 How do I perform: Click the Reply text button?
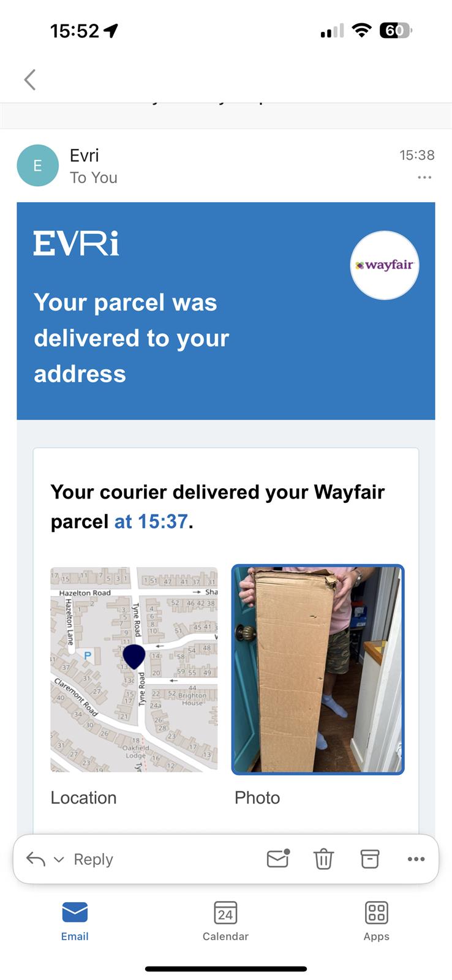click(x=93, y=859)
